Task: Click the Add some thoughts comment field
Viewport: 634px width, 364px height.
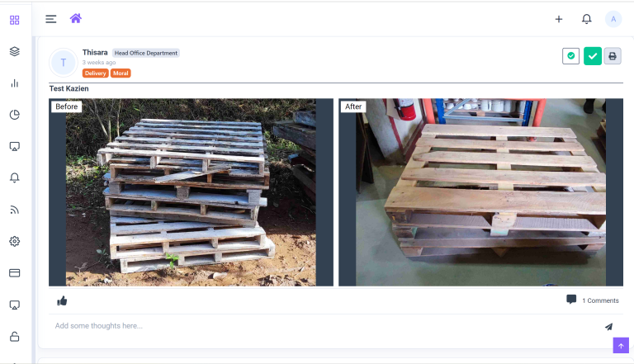Action: click(324, 326)
